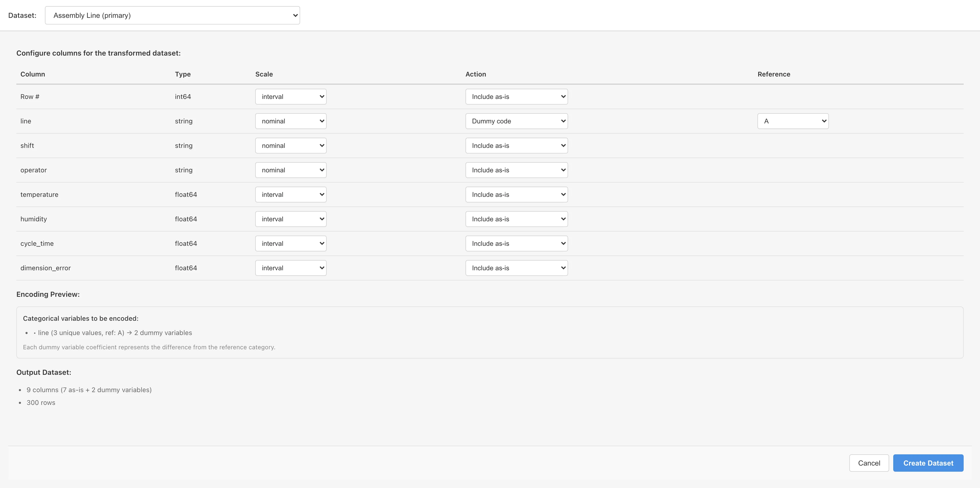Open Action dropdown for operator row

pos(516,170)
